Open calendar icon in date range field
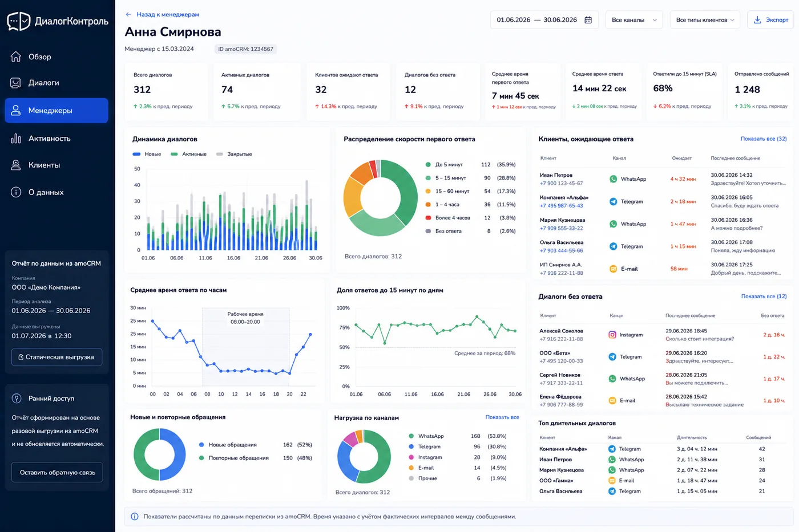 point(588,20)
